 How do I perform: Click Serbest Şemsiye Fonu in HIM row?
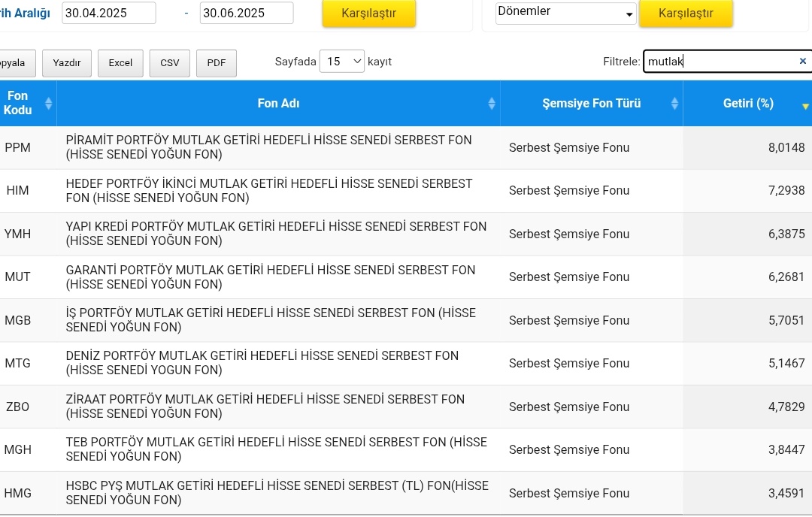point(569,190)
